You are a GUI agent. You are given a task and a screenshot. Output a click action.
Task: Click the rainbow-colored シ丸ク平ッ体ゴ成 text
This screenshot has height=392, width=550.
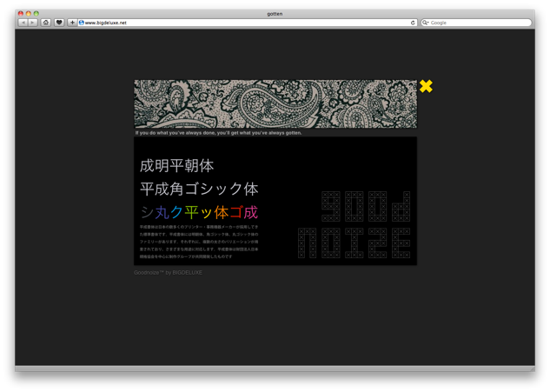tap(199, 212)
